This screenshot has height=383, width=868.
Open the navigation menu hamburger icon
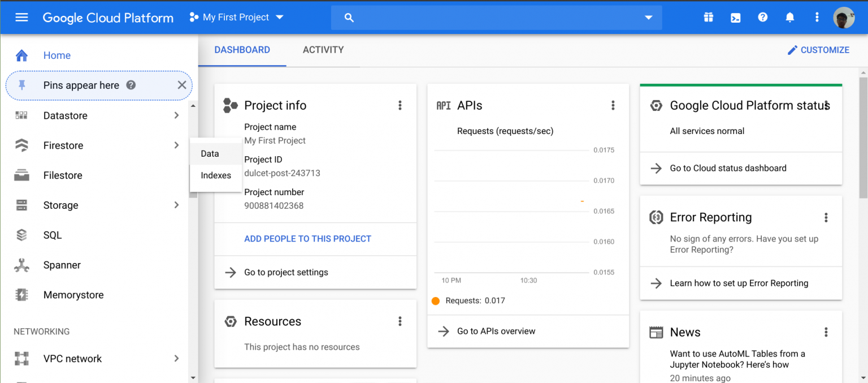click(x=21, y=17)
